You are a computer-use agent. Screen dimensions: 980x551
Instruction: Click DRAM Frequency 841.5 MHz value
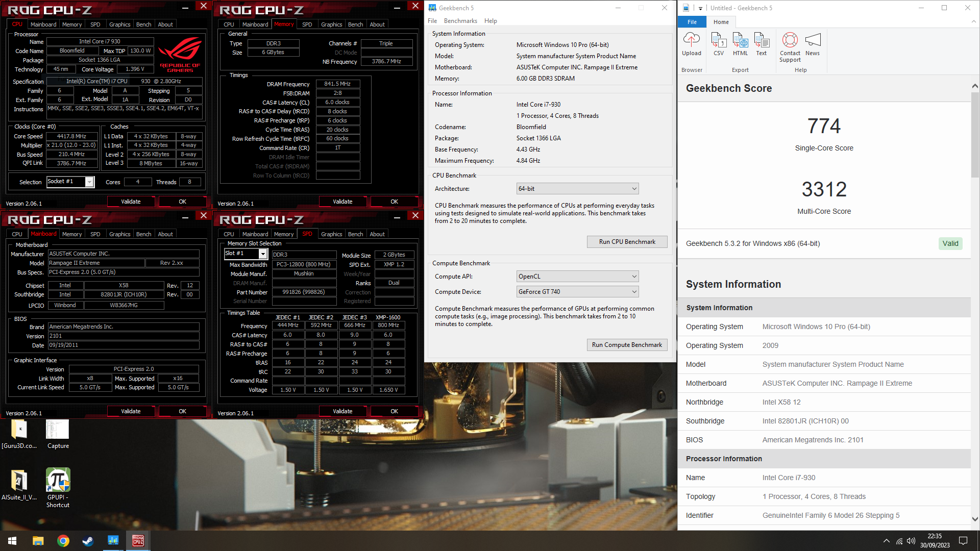click(x=337, y=84)
